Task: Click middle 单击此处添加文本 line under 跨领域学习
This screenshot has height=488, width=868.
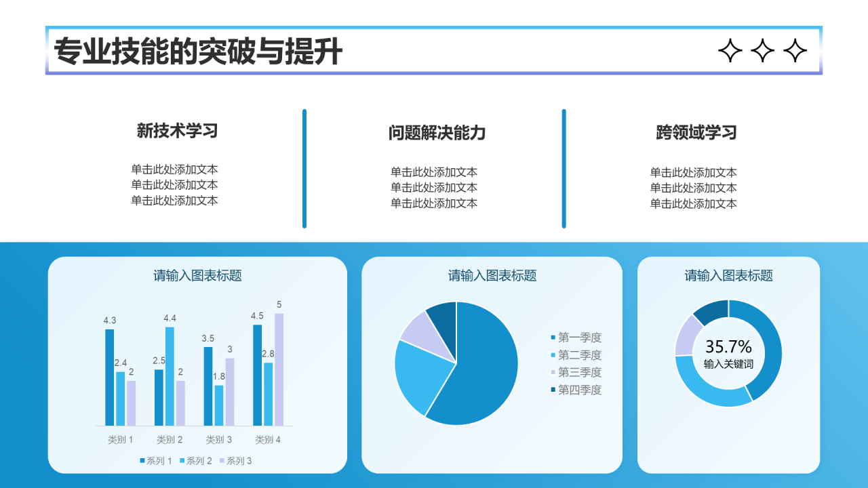Action: tap(694, 188)
